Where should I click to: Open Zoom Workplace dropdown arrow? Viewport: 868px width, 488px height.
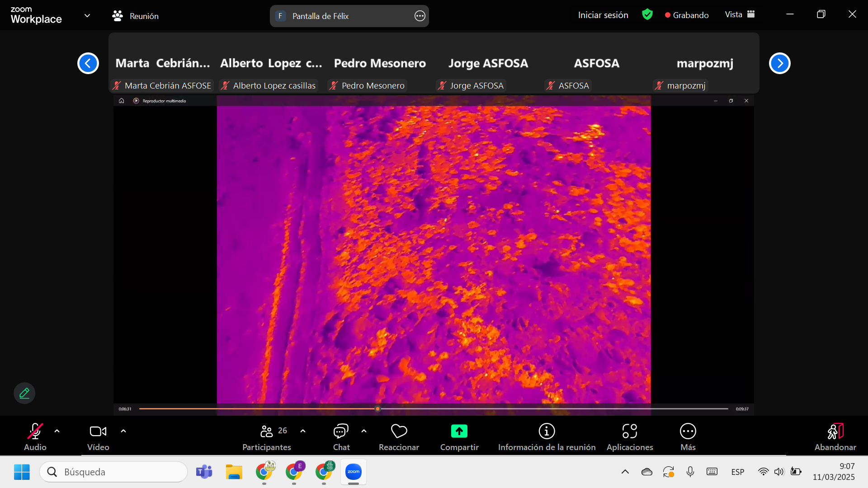pos(87,16)
